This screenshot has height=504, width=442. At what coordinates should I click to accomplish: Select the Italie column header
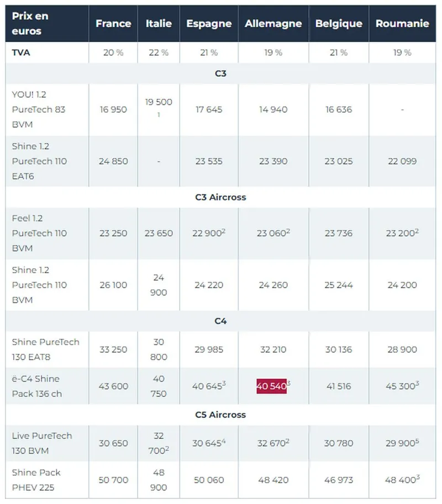coord(159,24)
